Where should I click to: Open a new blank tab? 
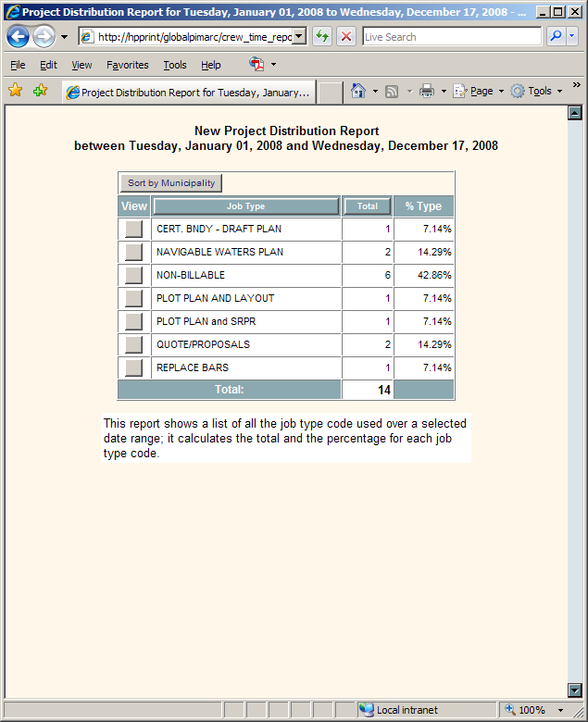pyautogui.click(x=331, y=93)
